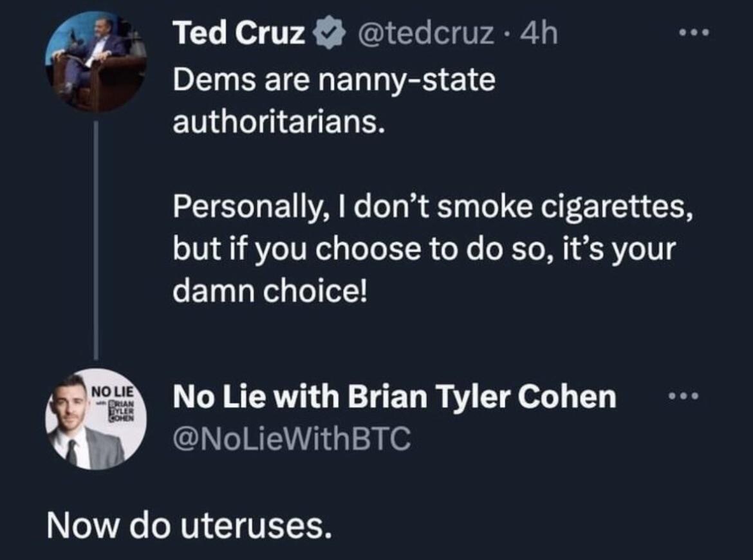Select the 'Personally, I don't smoke cigarettes' line
Viewport: 753px width, 560px height.
pos(432,207)
